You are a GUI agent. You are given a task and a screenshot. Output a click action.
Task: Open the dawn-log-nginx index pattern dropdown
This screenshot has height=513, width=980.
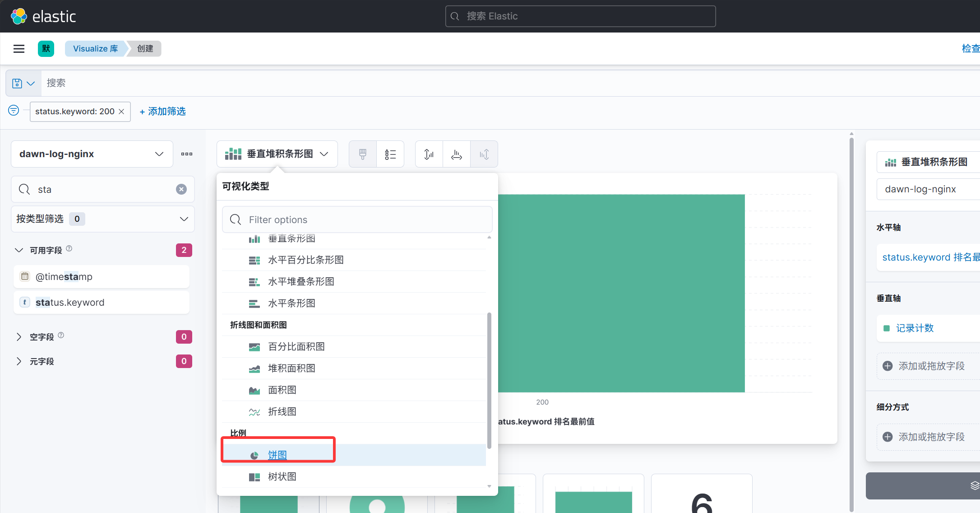92,154
